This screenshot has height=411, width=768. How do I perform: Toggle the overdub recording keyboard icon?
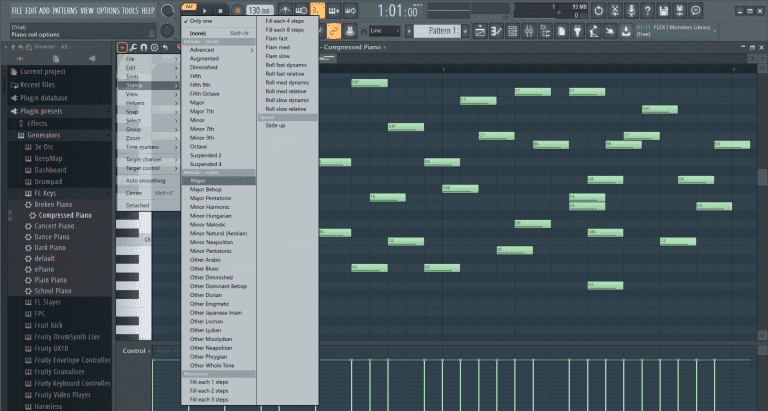coord(334,10)
